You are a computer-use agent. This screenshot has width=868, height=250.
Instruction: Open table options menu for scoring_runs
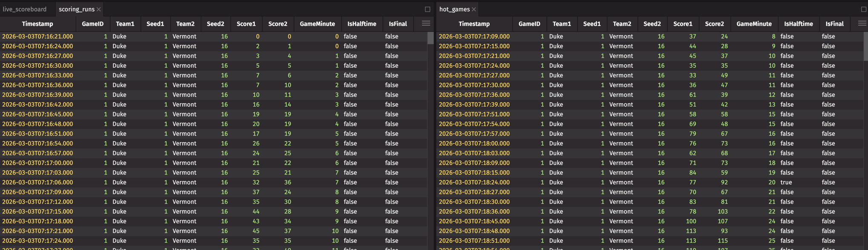pyautogui.click(x=425, y=24)
